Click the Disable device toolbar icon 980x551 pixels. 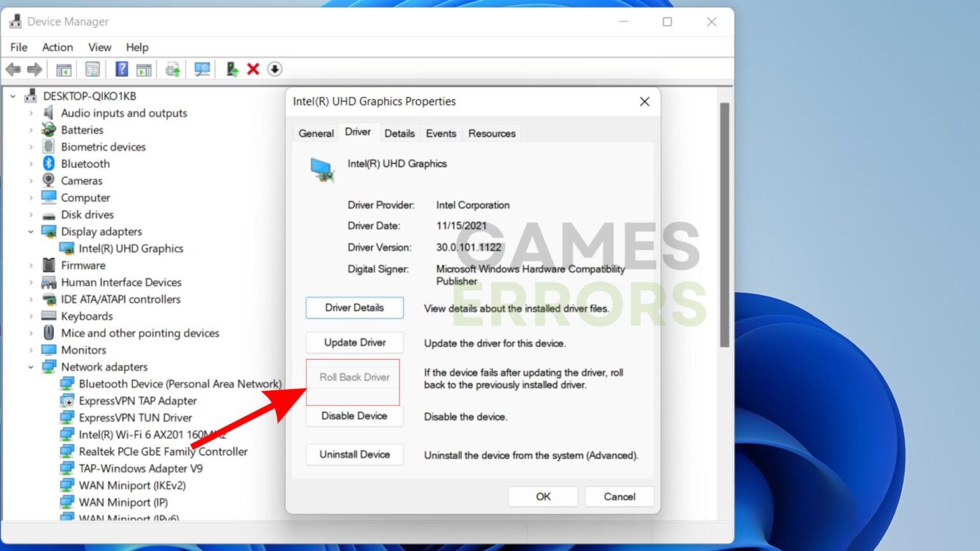coord(274,69)
